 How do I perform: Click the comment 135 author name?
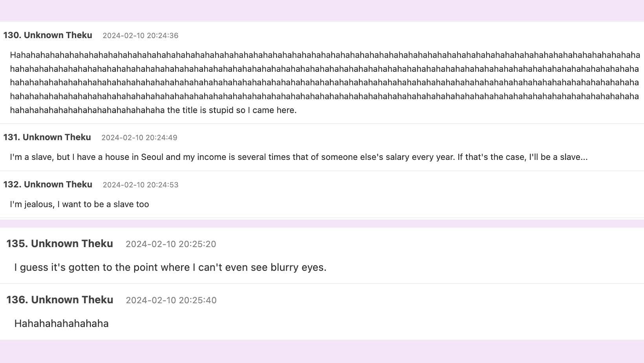[72, 244]
